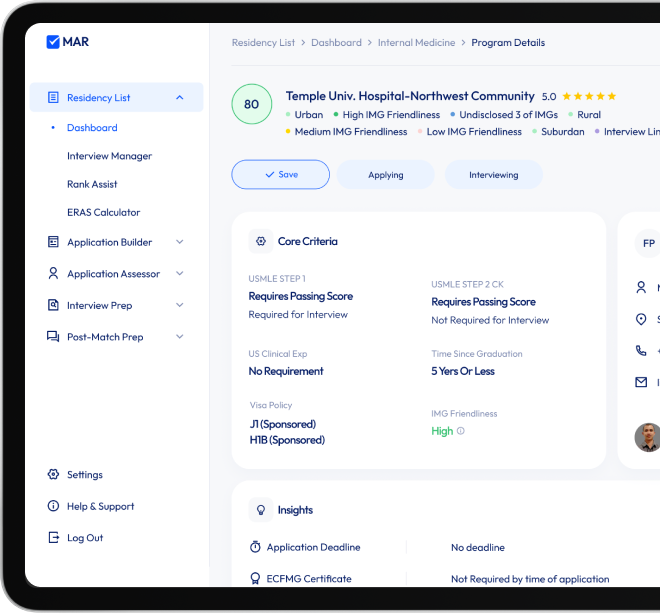Click the email envelope icon
Viewport: 660px width, 614px height.
click(641, 382)
